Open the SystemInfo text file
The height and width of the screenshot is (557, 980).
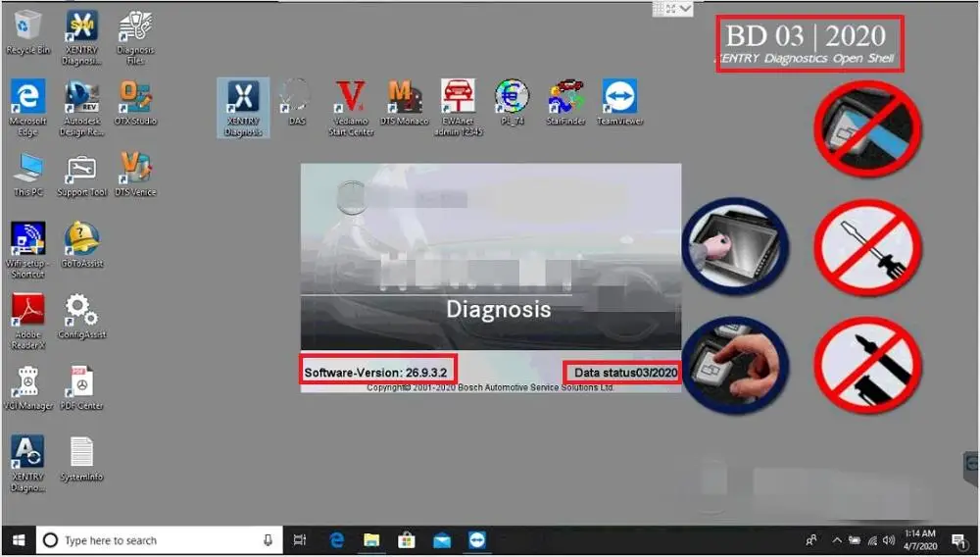pos(82,459)
